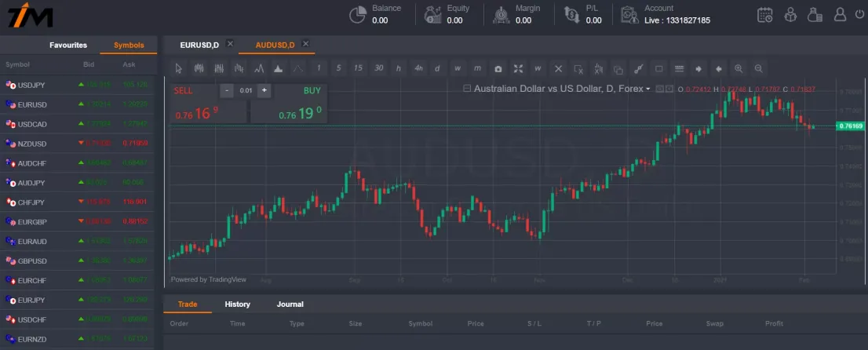868x350 pixels.
Task: Zoom out on the chart
Action: coord(758,69)
